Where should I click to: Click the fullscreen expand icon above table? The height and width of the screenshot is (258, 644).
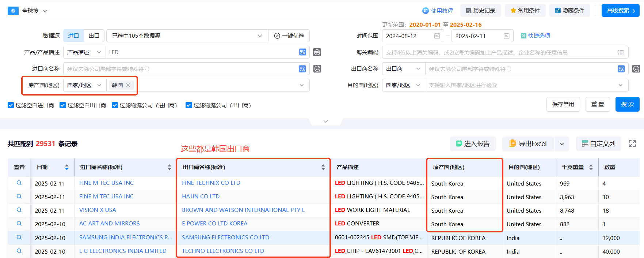tap(632, 143)
